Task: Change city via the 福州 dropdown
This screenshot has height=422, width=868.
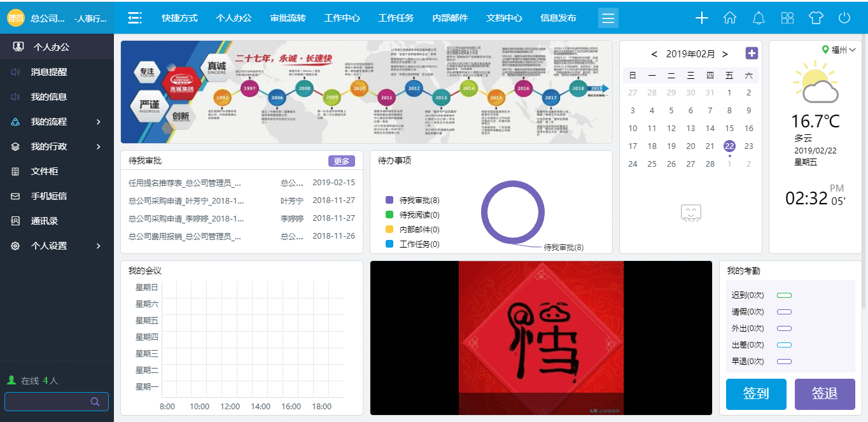Action: (840, 49)
